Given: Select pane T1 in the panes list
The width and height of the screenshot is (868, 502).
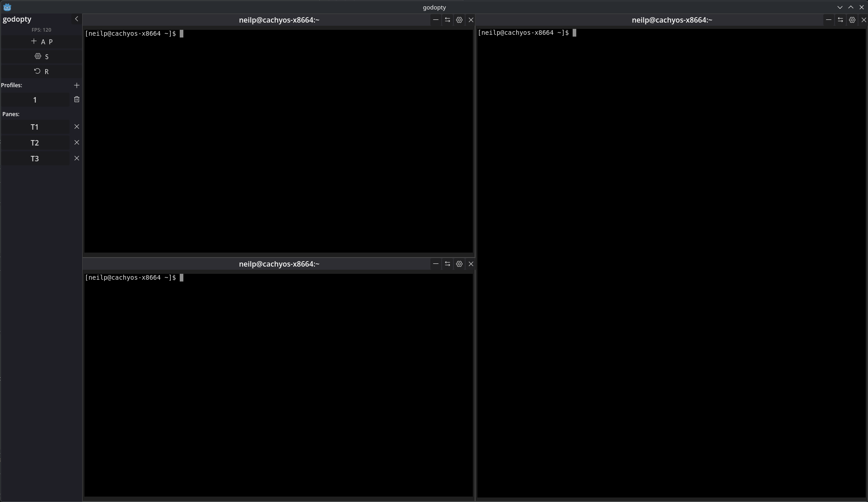Looking at the screenshot, I should pos(35,127).
